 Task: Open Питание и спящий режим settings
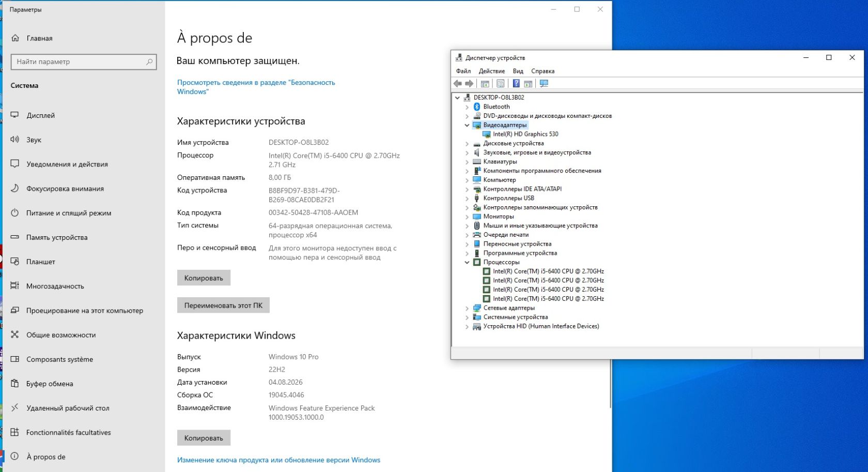click(x=69, y=213)
